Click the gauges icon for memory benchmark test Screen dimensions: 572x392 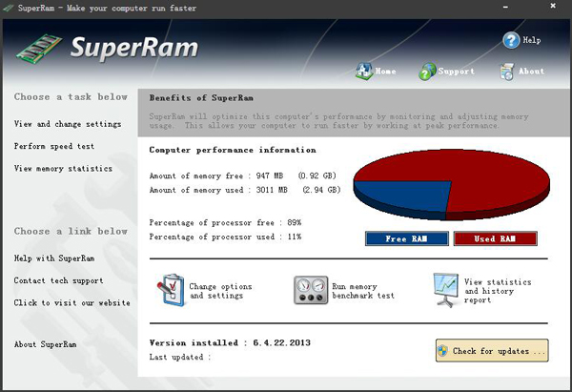point(311,290)
